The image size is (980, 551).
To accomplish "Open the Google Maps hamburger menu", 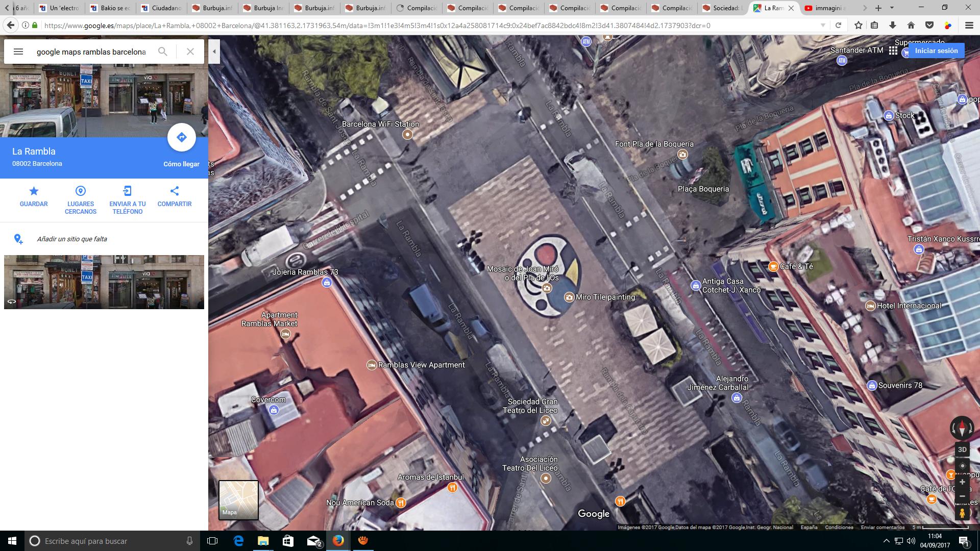I will click(18, 52).
